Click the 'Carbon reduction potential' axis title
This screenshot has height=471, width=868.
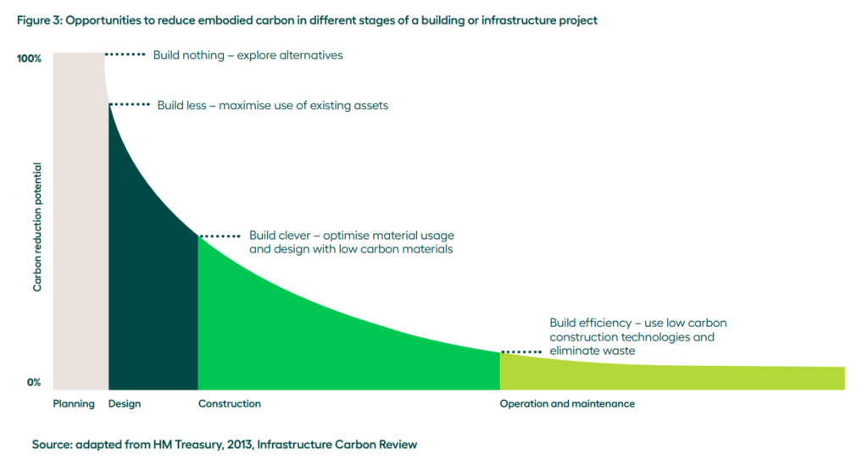click(37, 227)
